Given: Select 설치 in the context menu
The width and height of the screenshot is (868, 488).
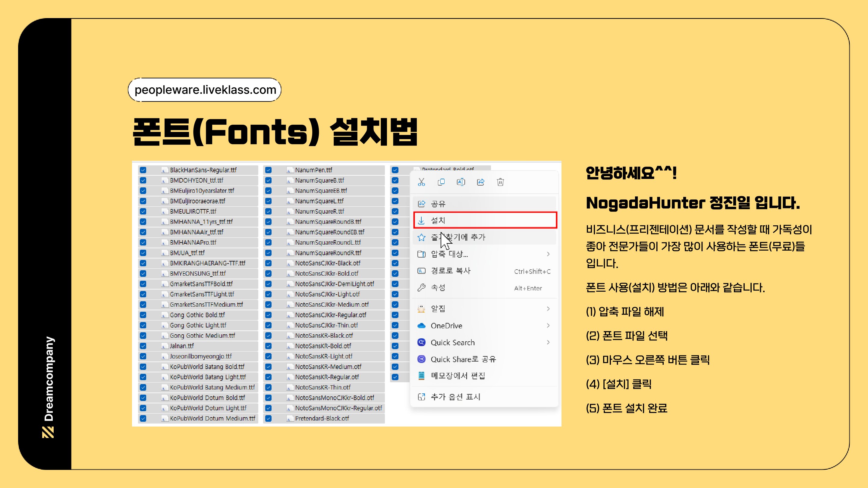Looking at the screenshot, I should pos(438,221).
